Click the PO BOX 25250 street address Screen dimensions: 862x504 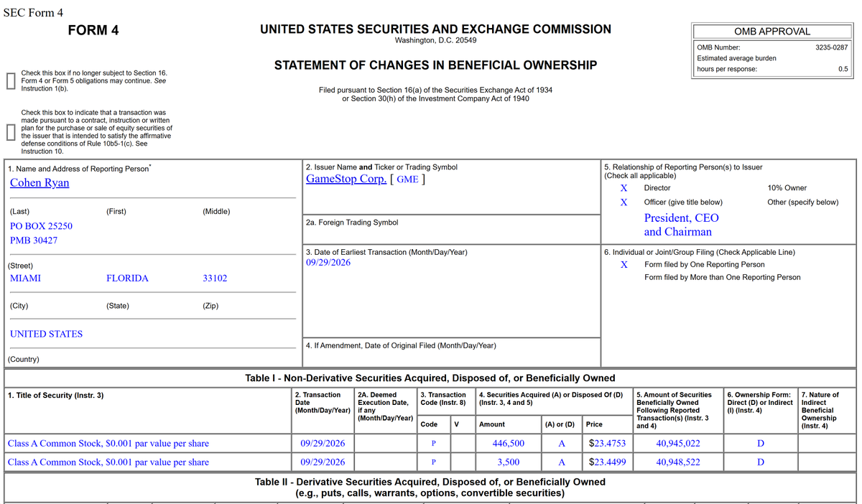[x=41, y=226]
